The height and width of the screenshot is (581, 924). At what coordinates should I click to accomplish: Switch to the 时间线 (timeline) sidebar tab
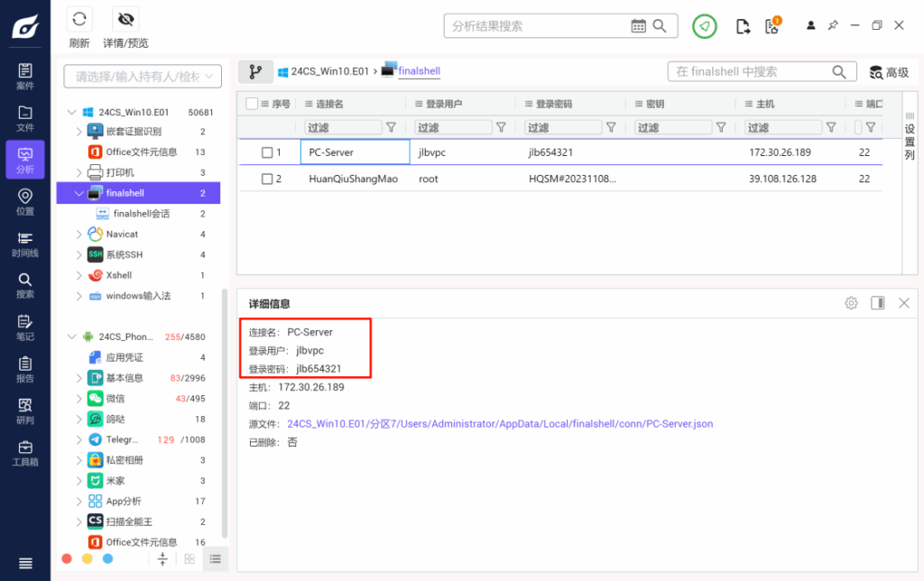pos(25,244)
